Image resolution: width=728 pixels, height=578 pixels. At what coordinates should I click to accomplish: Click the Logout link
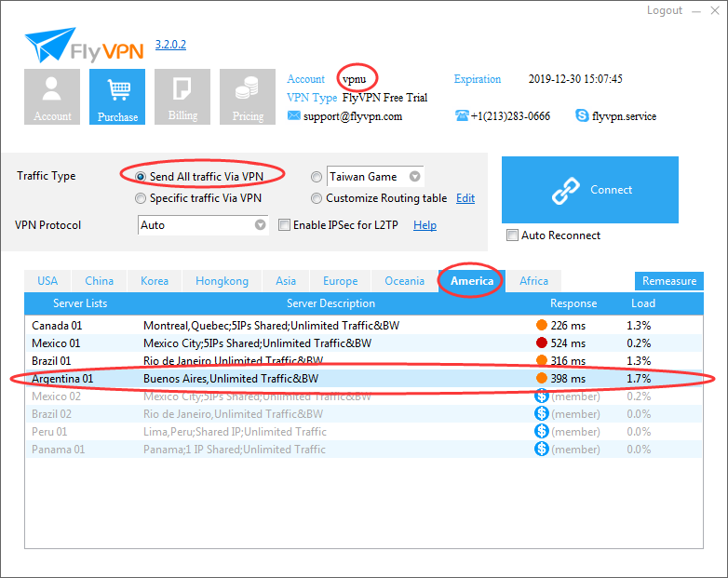[665, 10]
